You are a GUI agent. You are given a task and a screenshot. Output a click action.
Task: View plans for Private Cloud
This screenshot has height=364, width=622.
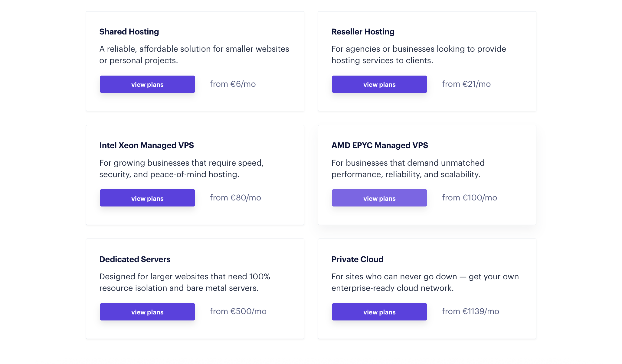(x=379, y=312)
